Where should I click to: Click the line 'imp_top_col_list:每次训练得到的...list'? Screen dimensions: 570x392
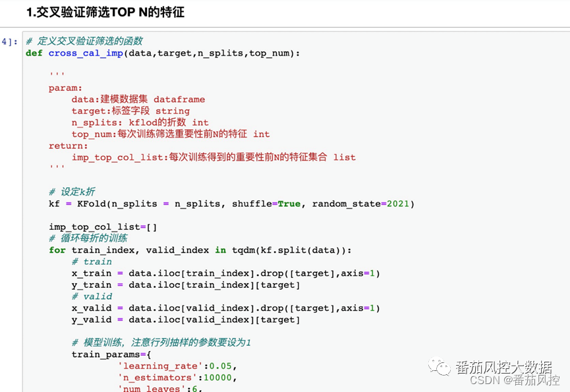click(214, 157)
